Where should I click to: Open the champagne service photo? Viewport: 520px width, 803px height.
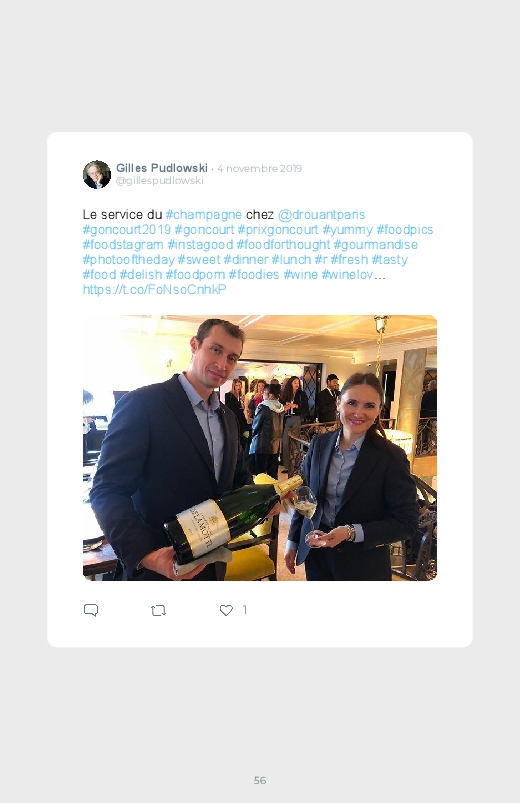coord(260,448)
